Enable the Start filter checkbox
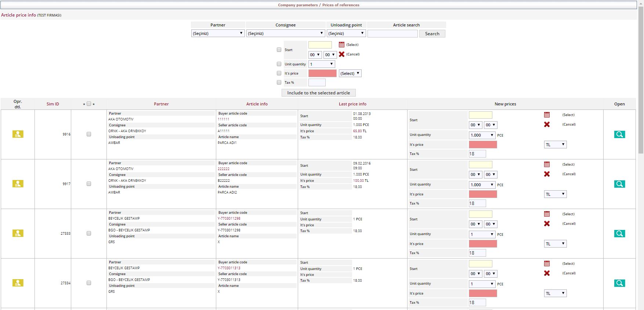Screen dimensions: 644x310 tap(279, 50)
